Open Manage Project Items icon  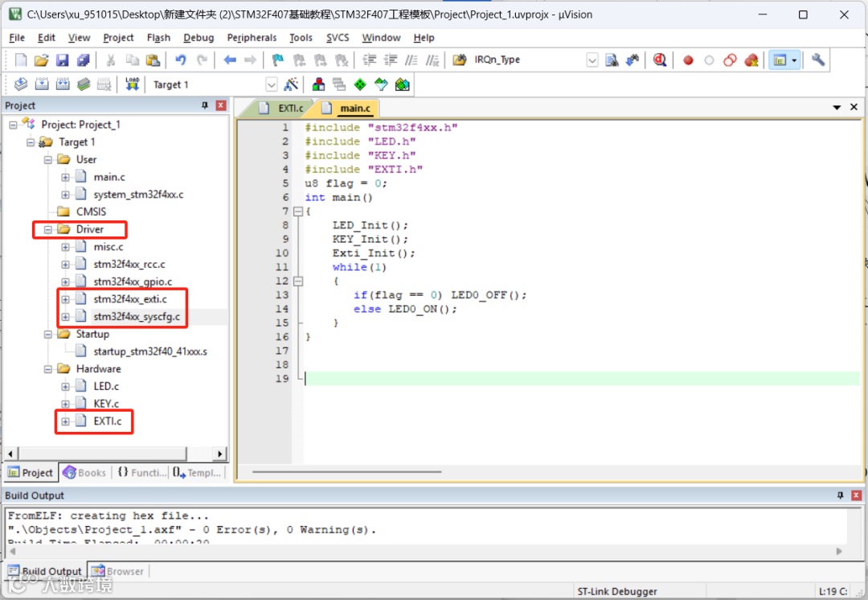pyautogui.click(x=318, y=84)
